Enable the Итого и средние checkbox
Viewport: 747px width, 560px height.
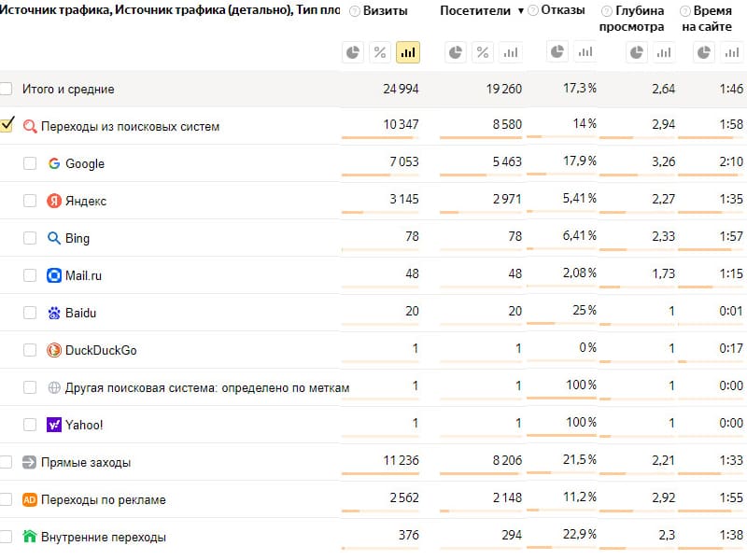click(x=6, y=89)
